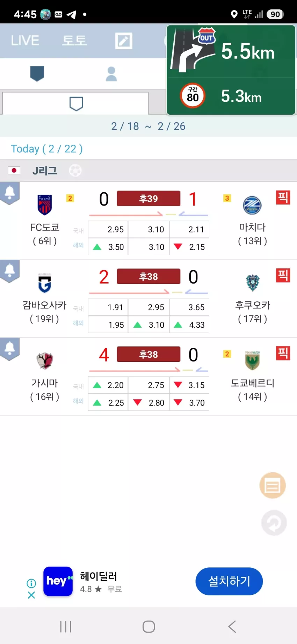
Task: Switch to the 토토 tab
Action: click(x=74, y=41)
